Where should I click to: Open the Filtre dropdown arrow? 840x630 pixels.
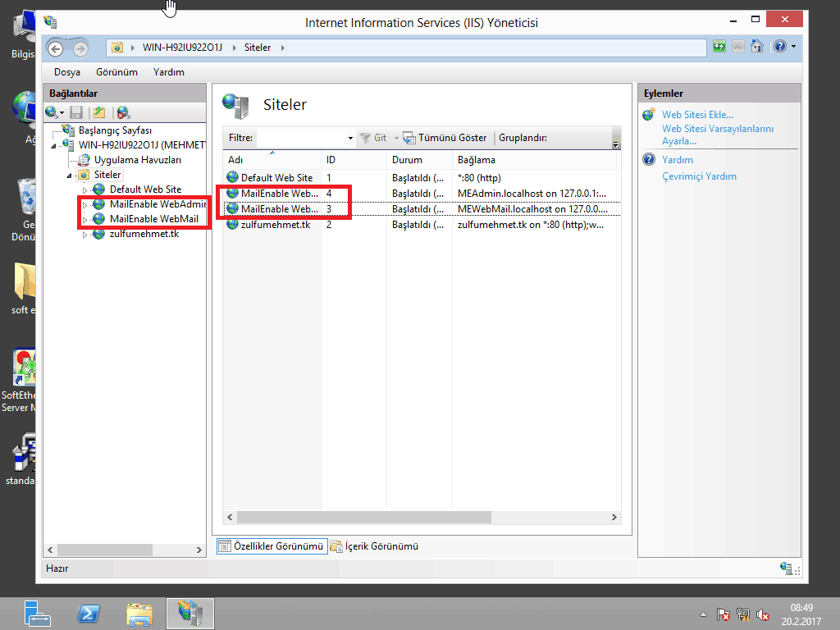coord(350,139)
